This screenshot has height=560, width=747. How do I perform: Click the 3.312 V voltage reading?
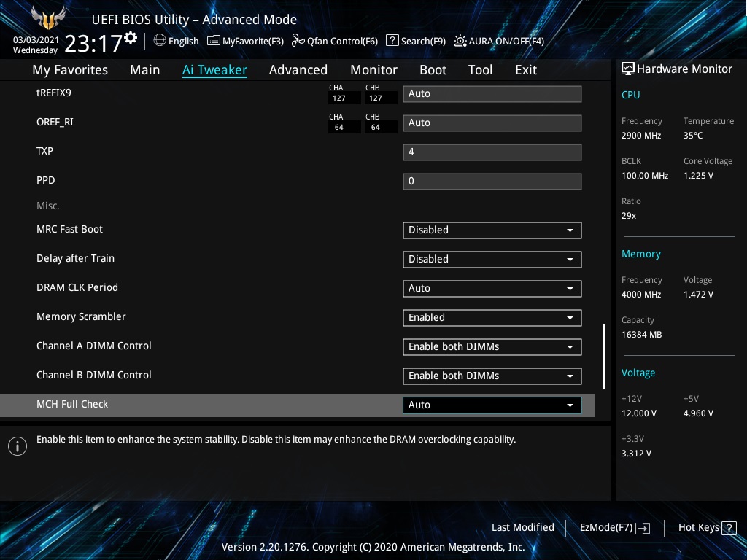[636, 454]
